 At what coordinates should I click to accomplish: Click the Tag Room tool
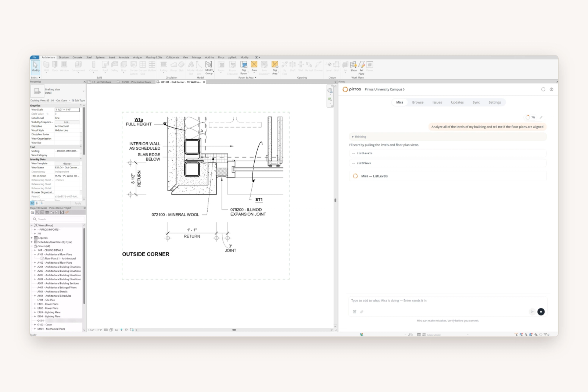tap(244, 68)
